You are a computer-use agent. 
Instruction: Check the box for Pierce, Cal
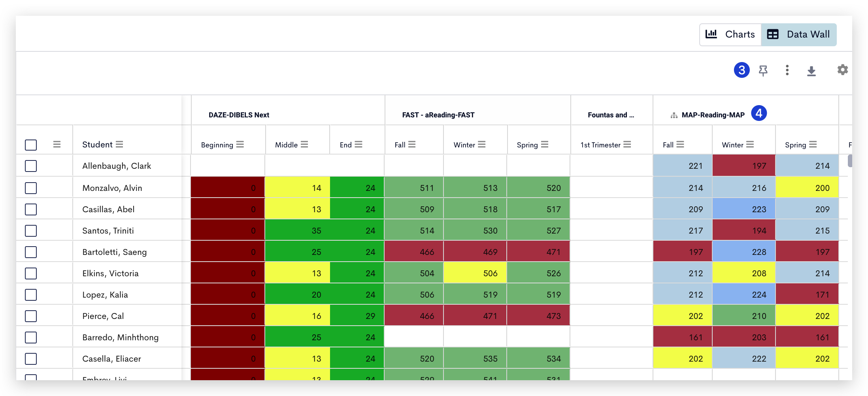[x=31, y=316]
